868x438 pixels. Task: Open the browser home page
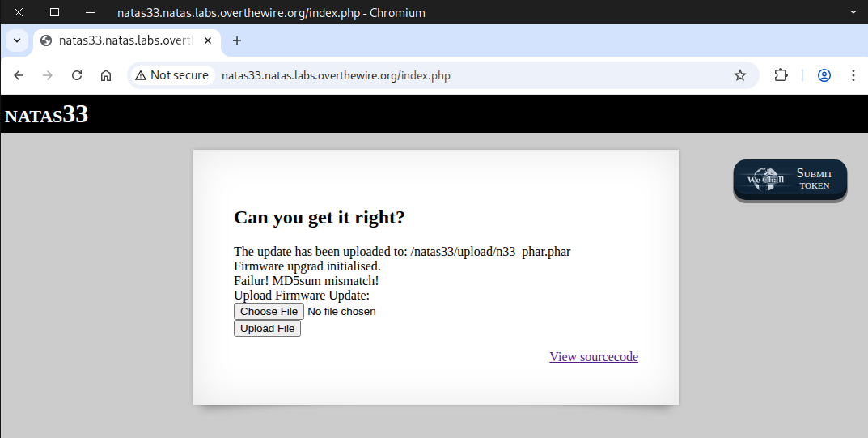click(106, 75)
